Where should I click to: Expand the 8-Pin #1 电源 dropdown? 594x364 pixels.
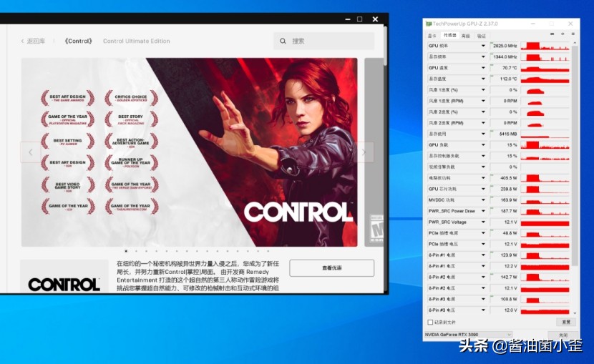483,255
